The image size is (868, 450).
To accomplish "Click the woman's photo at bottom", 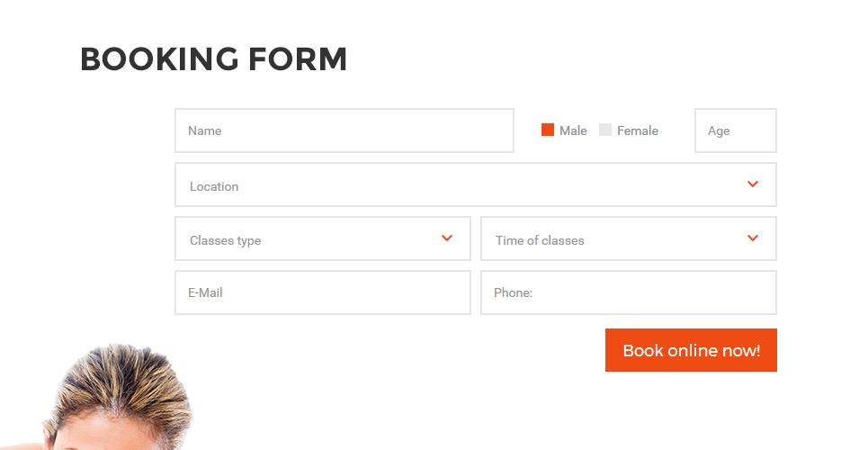I will pos(116,397).
